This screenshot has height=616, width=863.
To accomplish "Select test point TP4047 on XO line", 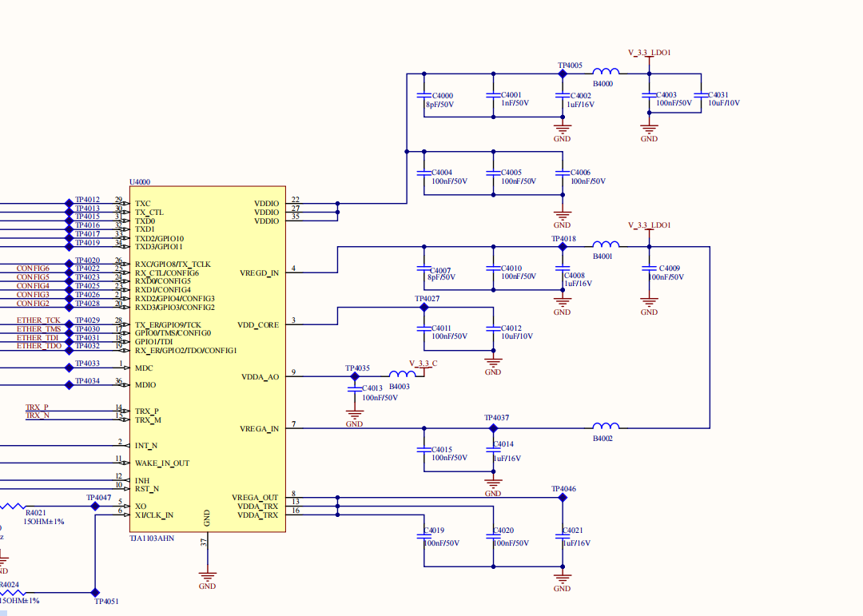I will pyautogui.click(x=95, y=506).
